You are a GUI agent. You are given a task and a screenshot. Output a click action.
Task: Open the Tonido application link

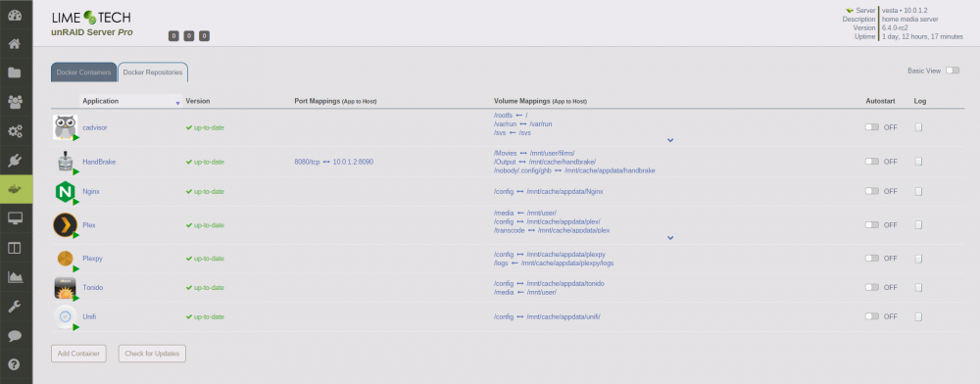tap(92, 287)
